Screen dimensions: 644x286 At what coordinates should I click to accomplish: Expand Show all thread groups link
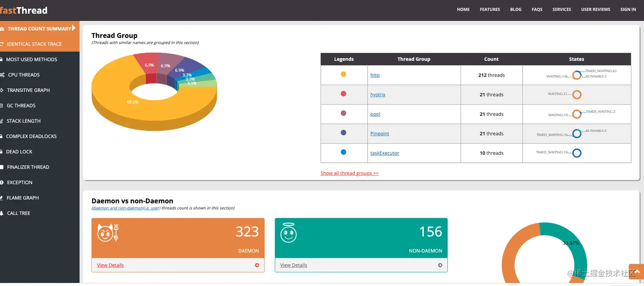pos(349,173)
